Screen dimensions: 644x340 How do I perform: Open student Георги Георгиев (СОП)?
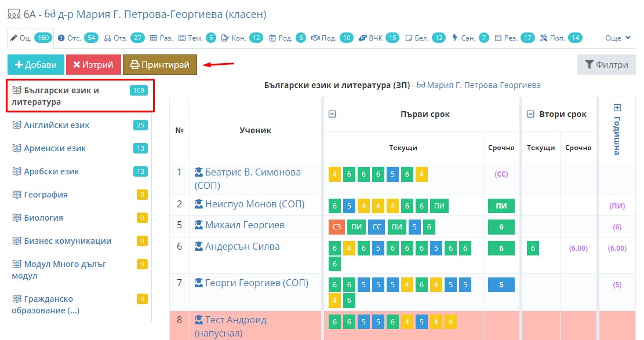257,283
